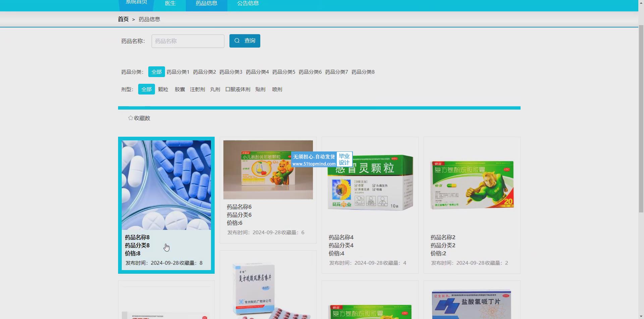The width and height of the screenshot is (644, 319).
Task: Focus the 药品名称 search input field
Action: click(187, 41)
